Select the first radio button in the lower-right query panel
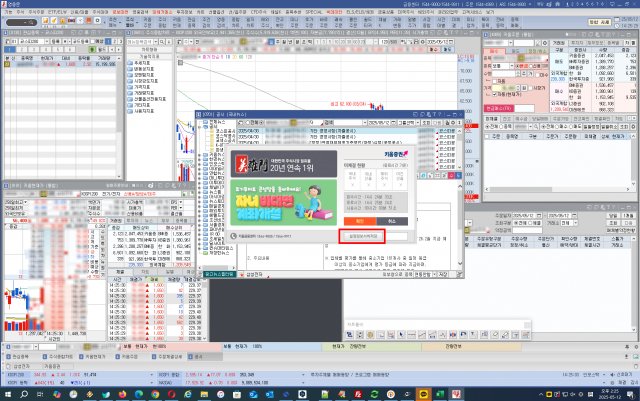This screenshot has height=401, width=640. click(x=516, y=223)
